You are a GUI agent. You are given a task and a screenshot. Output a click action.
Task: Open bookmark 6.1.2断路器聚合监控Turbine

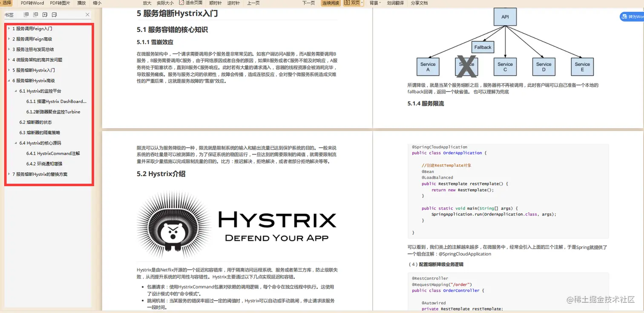(x=53, y=112)
